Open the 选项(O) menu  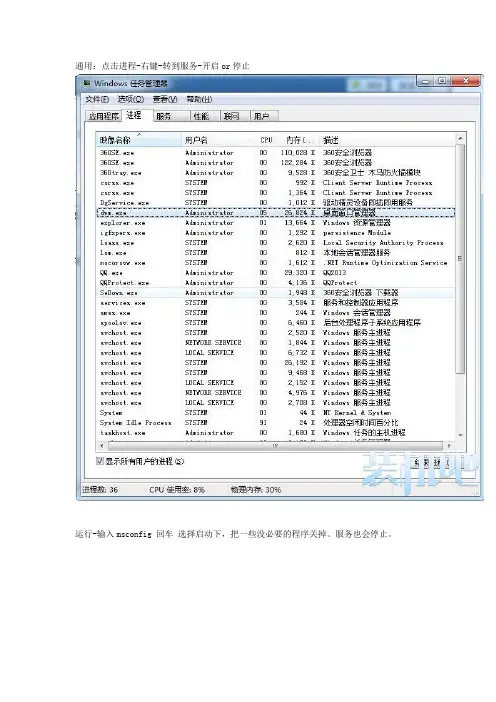tap(131, 99)
